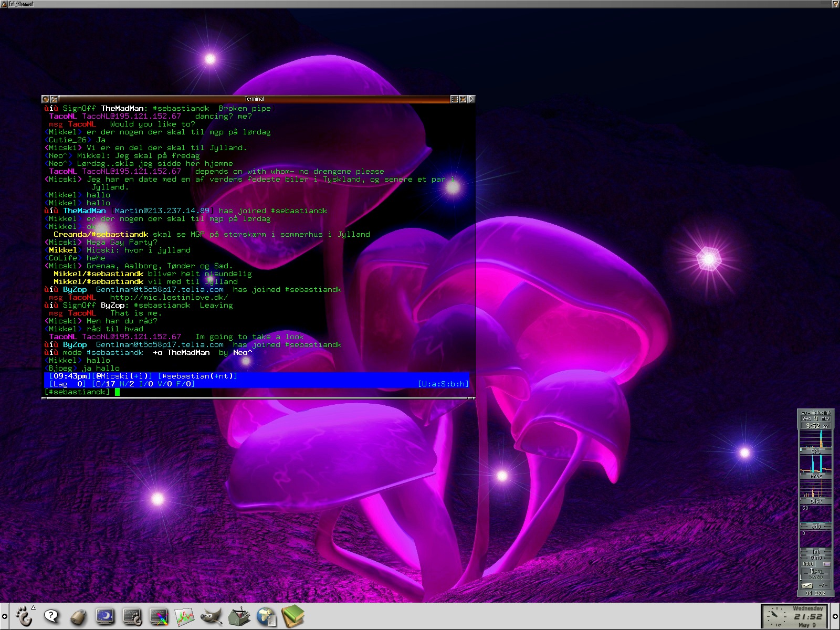Open the GNOME terminal launcher in panel
This screenshot has width=840, height=630.
click(x=132, y=616)
